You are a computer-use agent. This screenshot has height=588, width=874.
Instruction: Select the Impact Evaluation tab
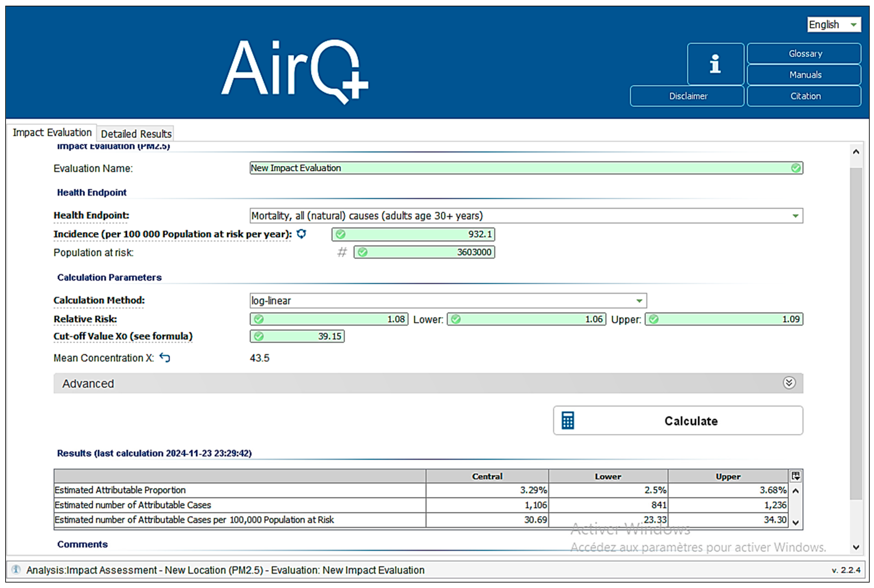coord(52,132)
